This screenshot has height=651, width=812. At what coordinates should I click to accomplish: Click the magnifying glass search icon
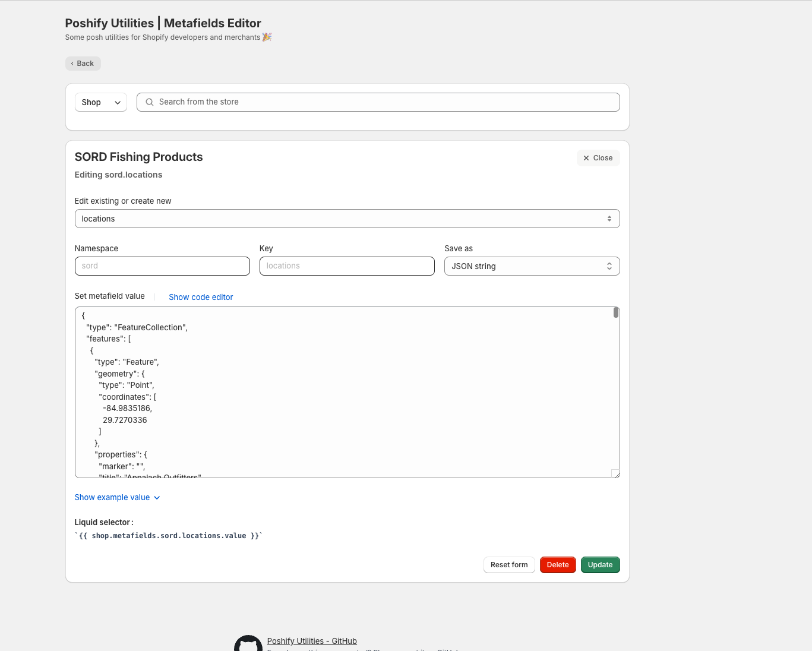pos(150,102)
